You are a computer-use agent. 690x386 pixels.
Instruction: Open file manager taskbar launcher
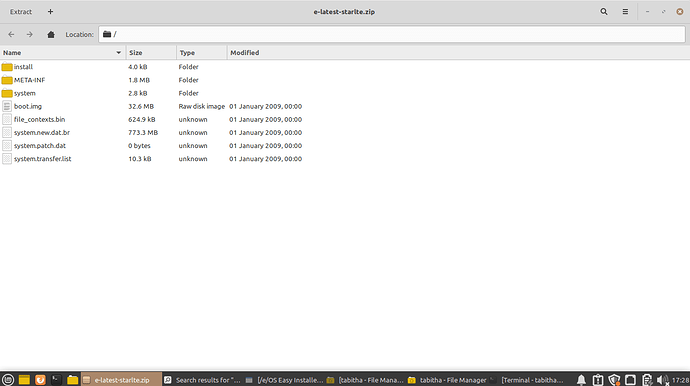pos(72,379)
